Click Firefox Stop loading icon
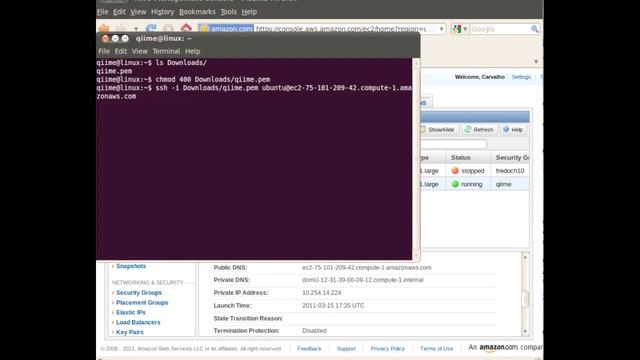This screenshot has height=360, width=640. pyautogui.click(x=168, y=29)
